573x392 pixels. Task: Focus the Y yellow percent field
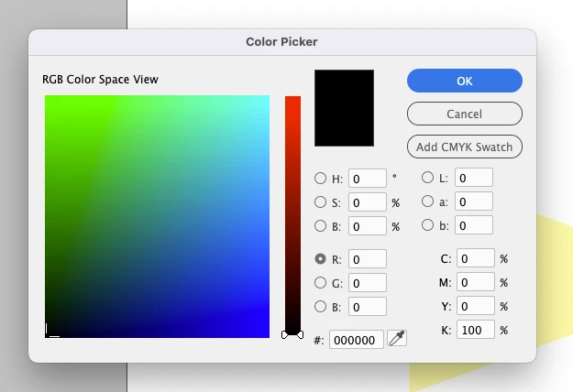point(476,306)
